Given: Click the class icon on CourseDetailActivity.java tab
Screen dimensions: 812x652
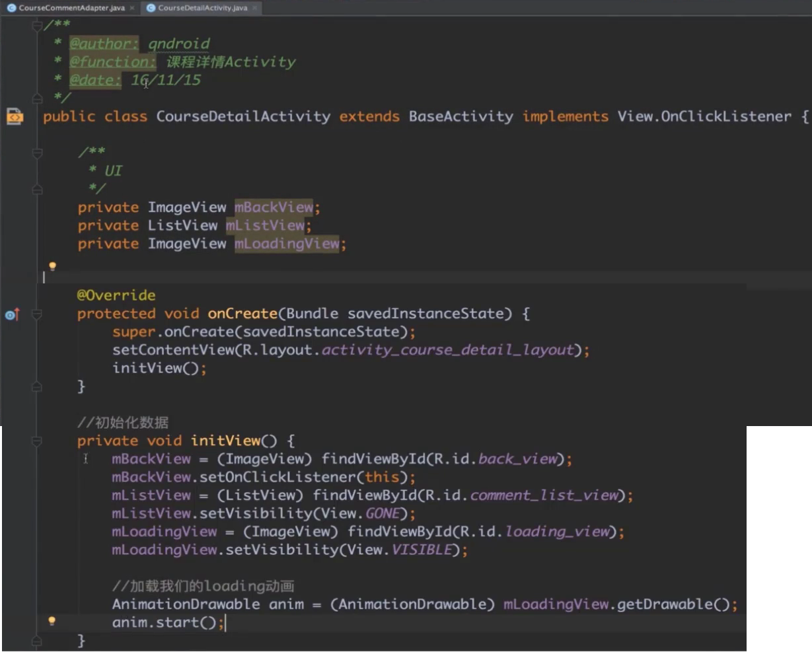Looking at the screenshot, I should (151, 8).
